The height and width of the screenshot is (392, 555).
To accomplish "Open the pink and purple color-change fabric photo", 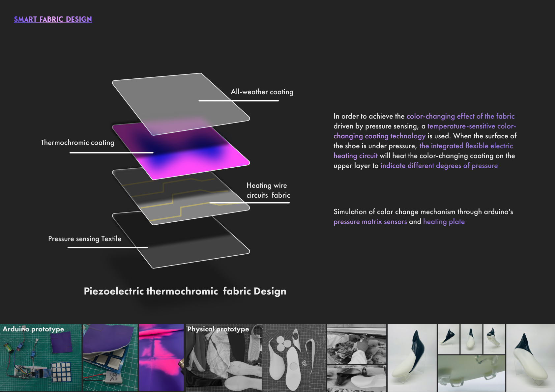I will (161, 358).
